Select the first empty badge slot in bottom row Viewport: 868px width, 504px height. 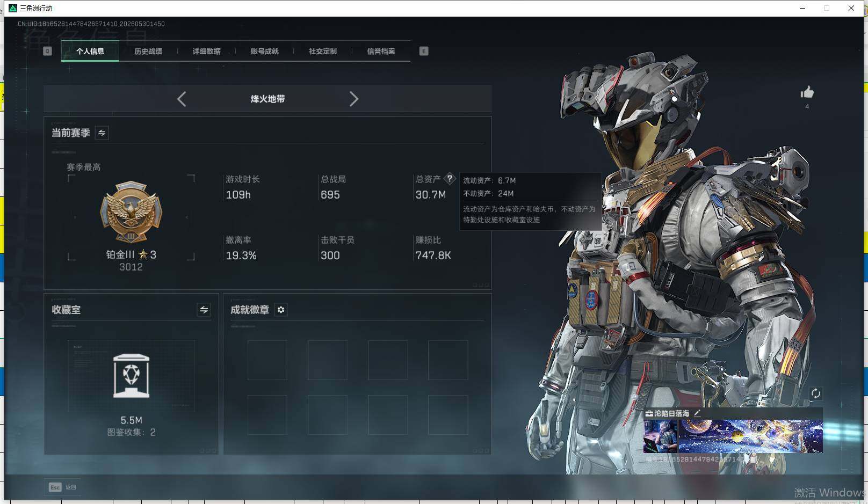tap(267, 415)
